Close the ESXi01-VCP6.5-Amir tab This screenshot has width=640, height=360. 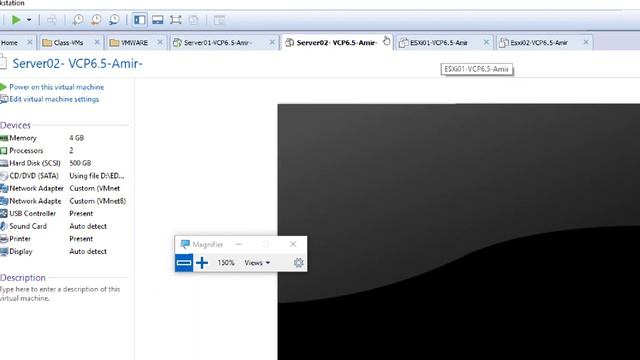coord(486,42)
